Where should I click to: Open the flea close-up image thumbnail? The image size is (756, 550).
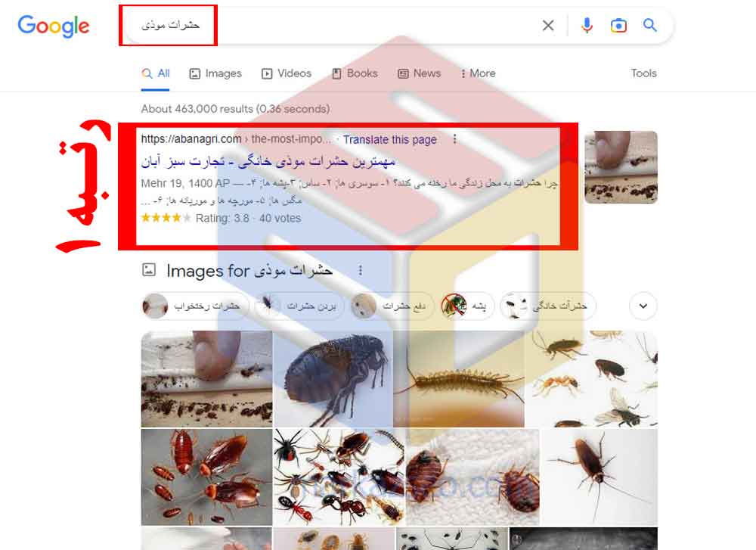(x=333, y=379)
